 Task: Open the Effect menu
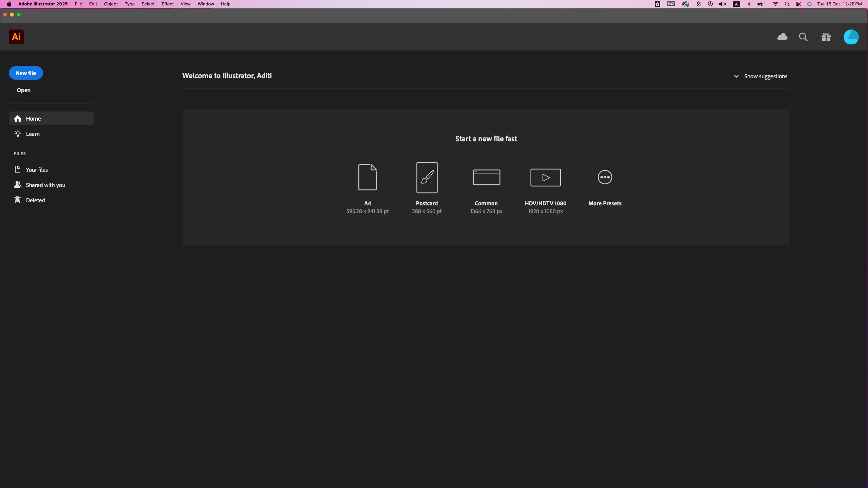[x=167, y=4]
